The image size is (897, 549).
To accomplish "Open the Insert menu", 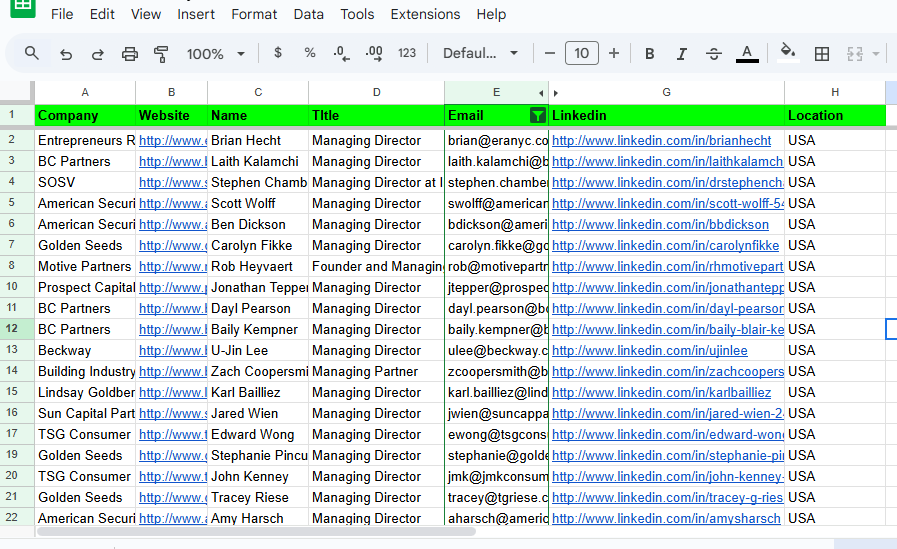I will [x=196, y=14].
